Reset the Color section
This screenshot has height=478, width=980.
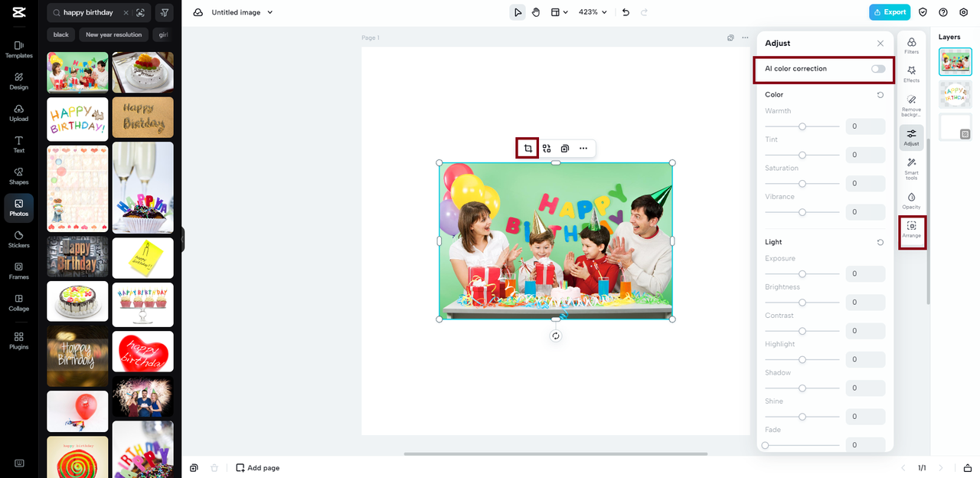pyautogui.click(x=880, y=95)
